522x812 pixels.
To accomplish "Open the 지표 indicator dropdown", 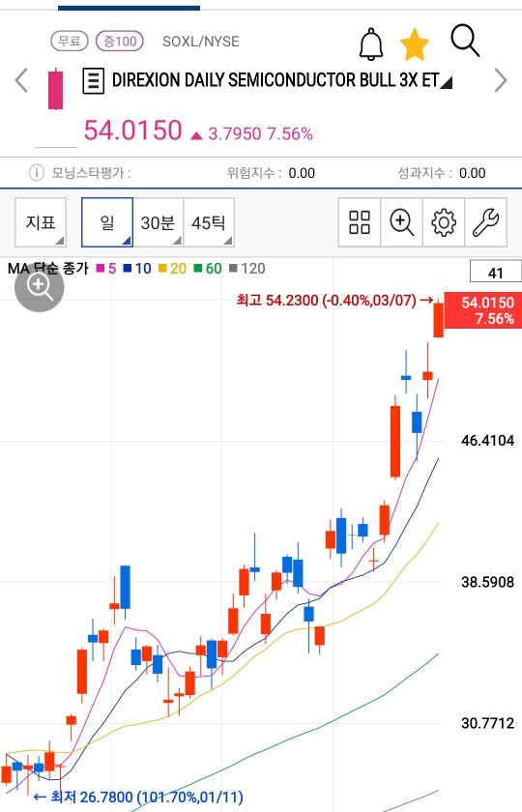I will click(41, 222).
